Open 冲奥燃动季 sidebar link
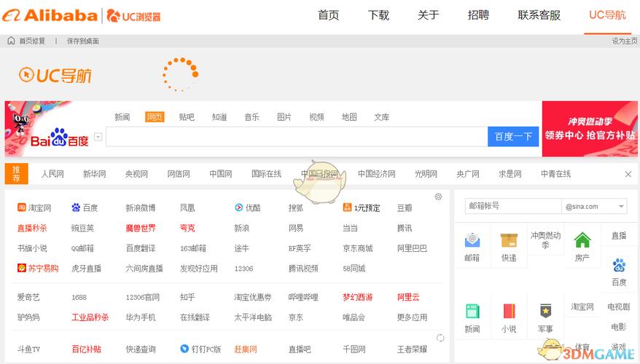 (x=546, y=240)
